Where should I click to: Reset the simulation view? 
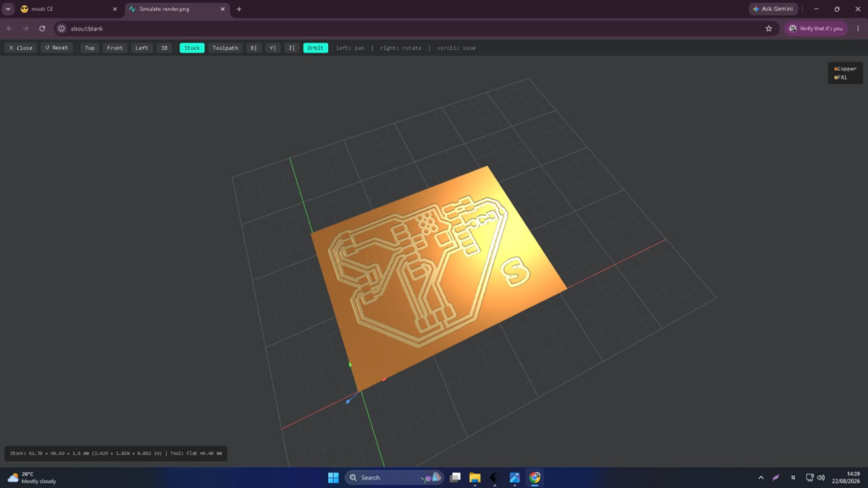[x=57, y=48]
